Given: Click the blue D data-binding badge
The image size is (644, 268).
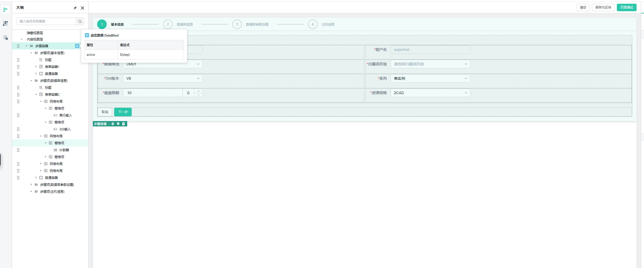Looking at the screenshot, I should [x=77, y=46].
